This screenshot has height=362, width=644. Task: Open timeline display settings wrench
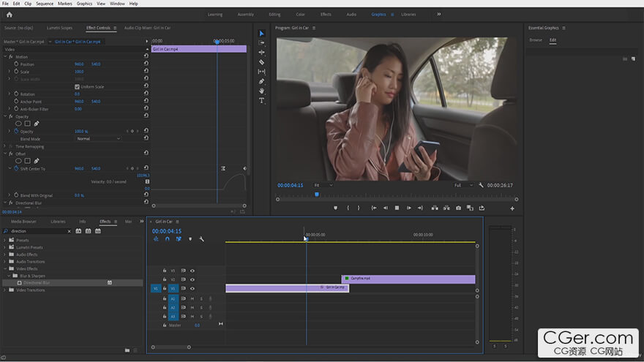(202, 239)
